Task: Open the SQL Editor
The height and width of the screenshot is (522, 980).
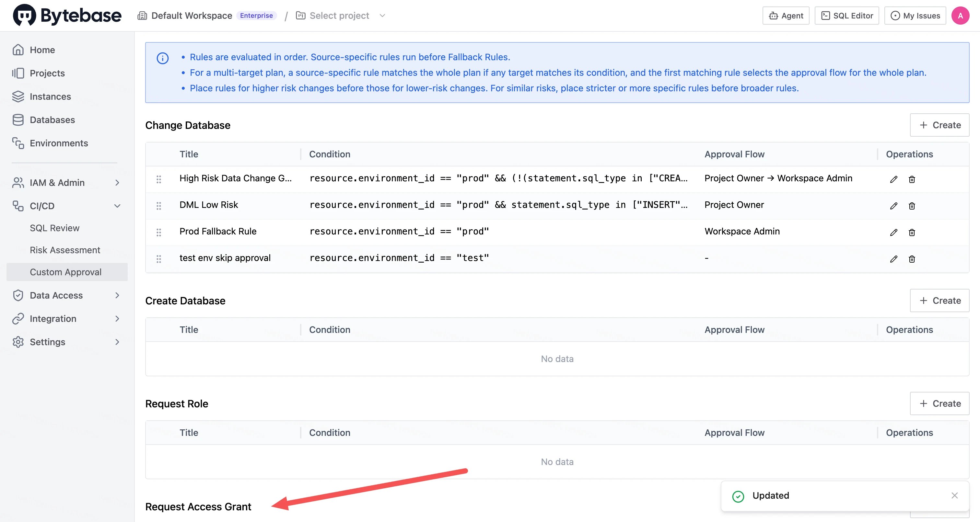Action: [846, 16]
